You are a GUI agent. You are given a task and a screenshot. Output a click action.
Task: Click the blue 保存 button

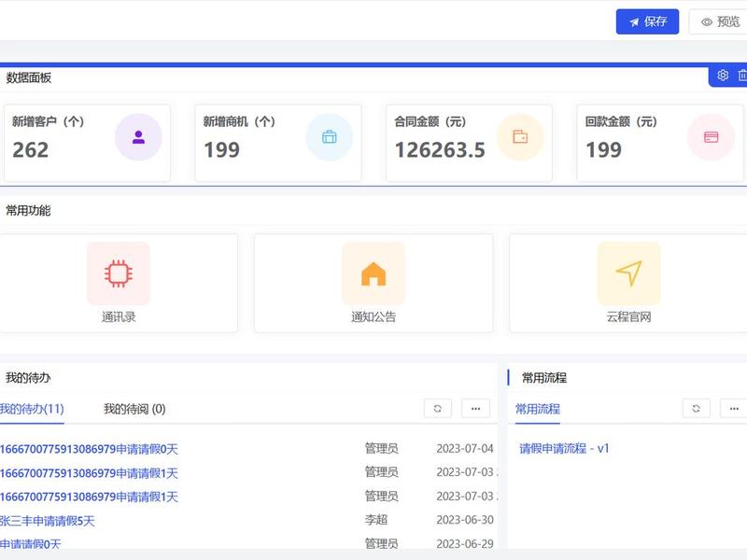[x=647, y=21]
